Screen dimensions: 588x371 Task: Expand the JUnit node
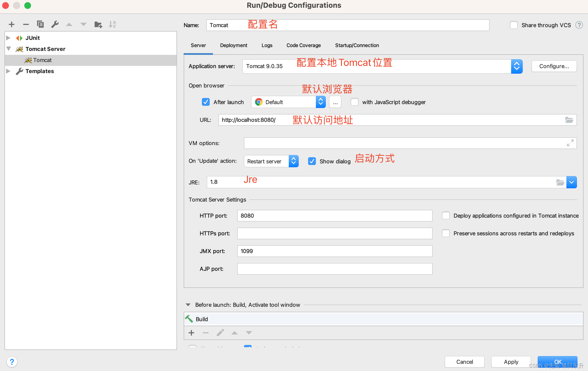pyautogui.click(x=8, y=38)
